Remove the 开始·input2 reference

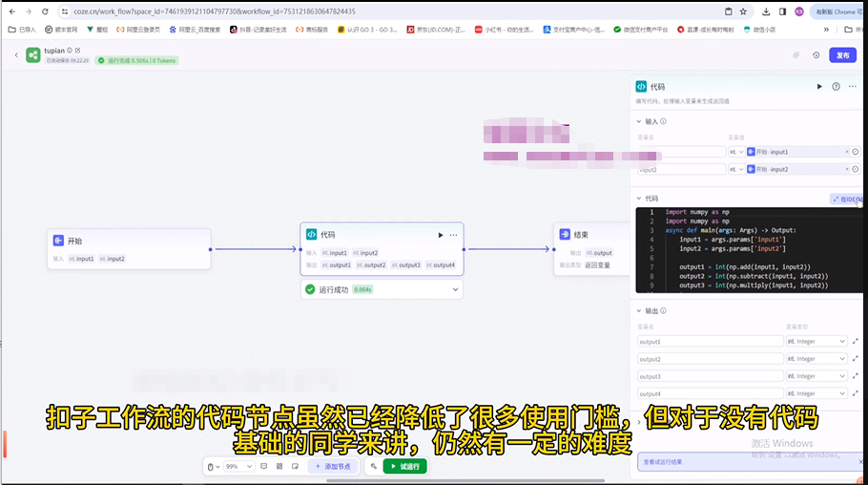pyautogui.click(x=846, y=170)
